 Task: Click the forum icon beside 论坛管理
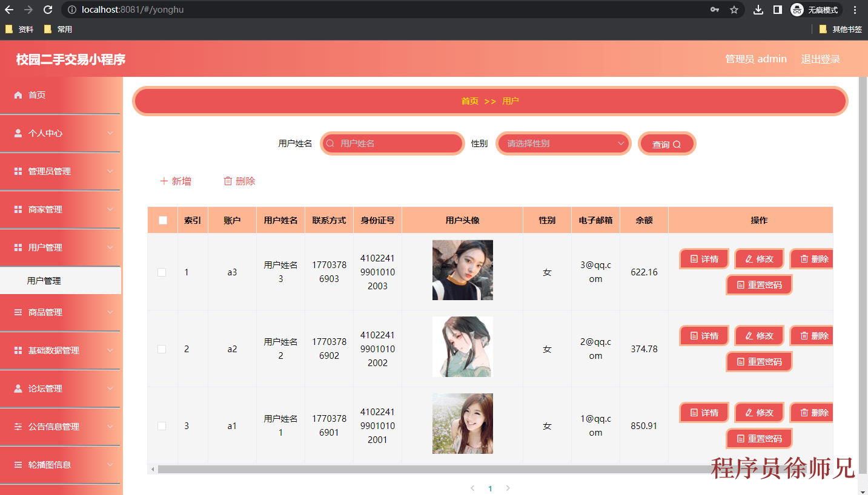tap(18, 388)
